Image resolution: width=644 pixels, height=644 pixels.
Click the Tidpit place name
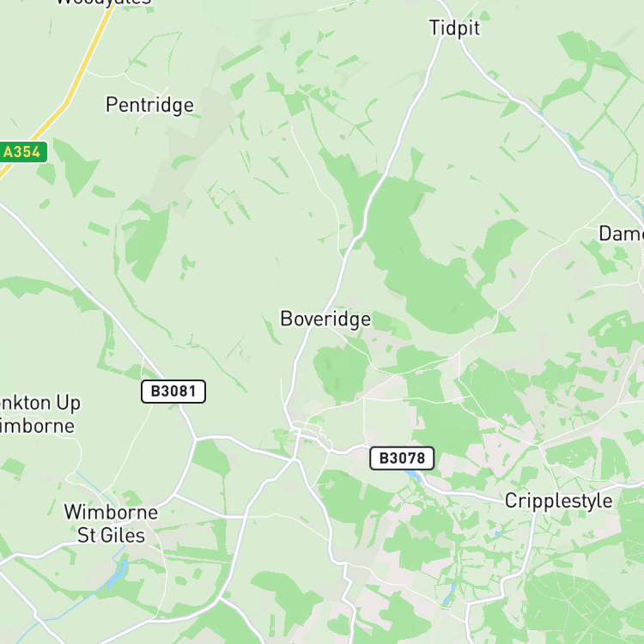454,28
